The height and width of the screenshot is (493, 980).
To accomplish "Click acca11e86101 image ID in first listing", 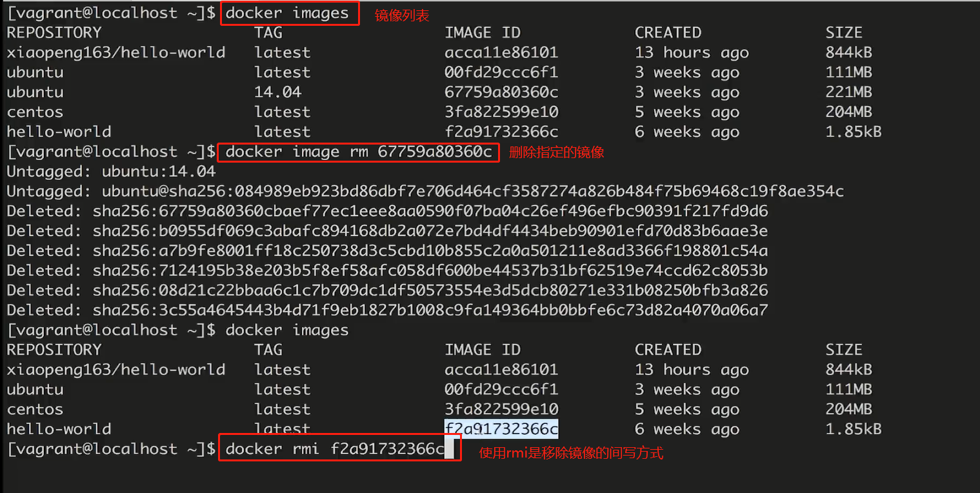I will [501, 53].
